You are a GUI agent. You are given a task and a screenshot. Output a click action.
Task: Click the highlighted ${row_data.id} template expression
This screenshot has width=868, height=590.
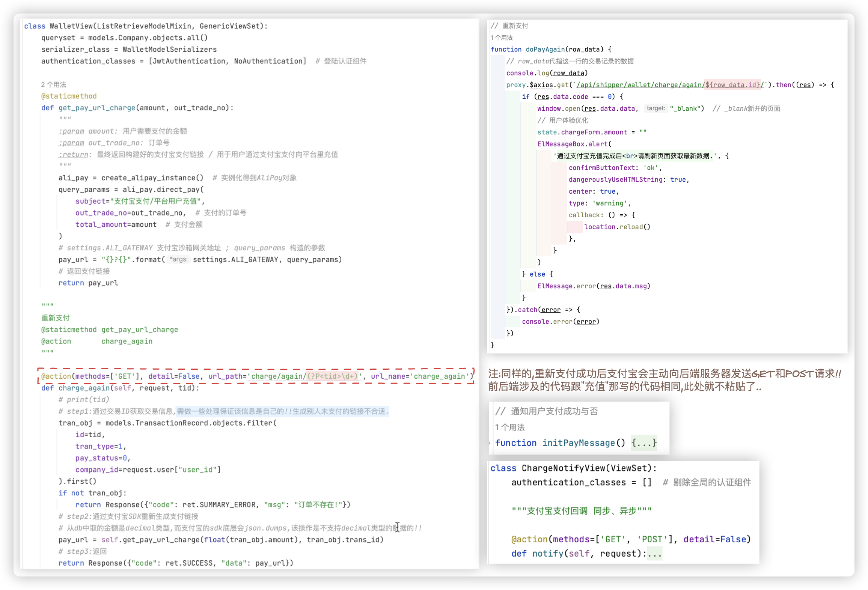(732, 85)
